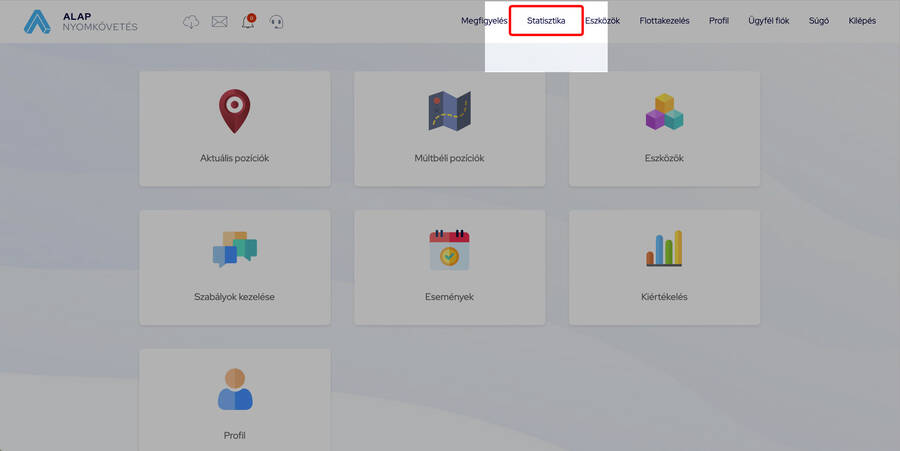Click the bar chart Kiértékelés icon
This screenshot has width=900, height=451.
pos(664,249)
